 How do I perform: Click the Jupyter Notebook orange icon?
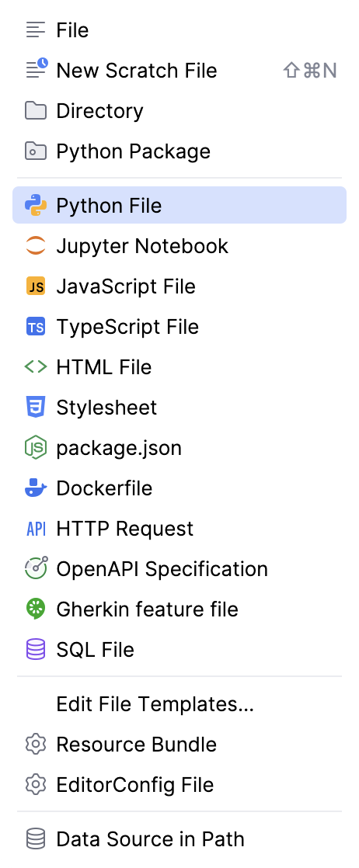[x=36, y=246]
